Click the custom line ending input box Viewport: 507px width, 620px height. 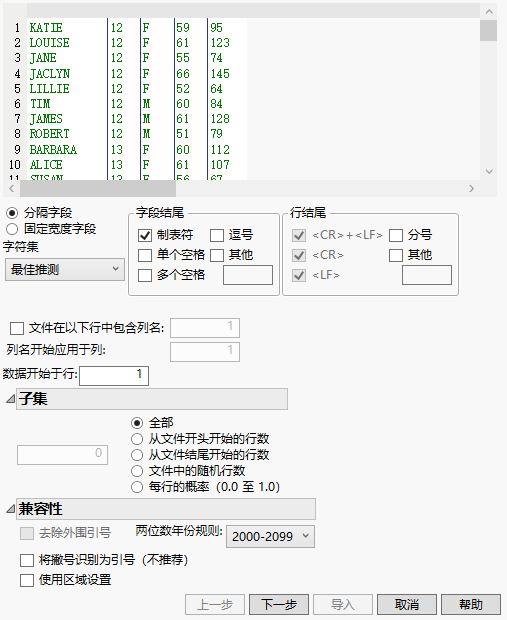point(427,275)
